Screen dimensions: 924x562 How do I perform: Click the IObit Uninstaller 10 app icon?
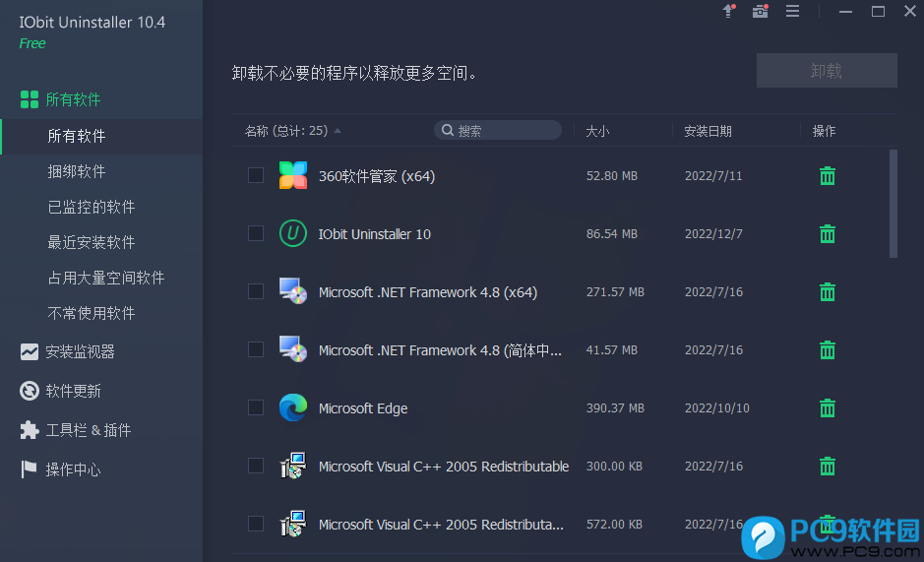pyautogui.click(x=293, y=233)
